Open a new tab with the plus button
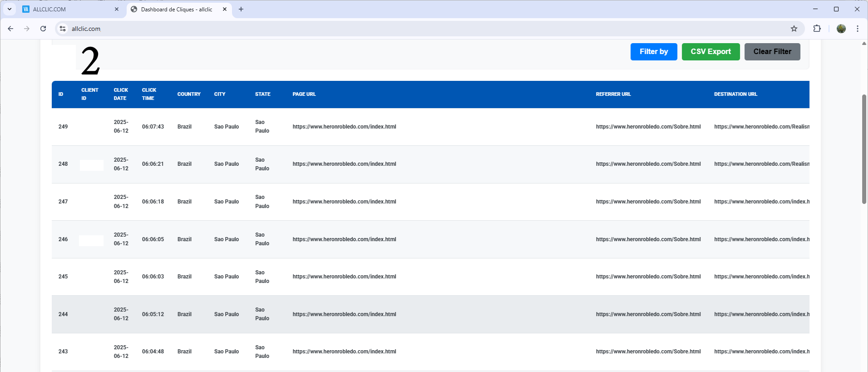This screenshot has height=372, width=868. click(241, 9)
